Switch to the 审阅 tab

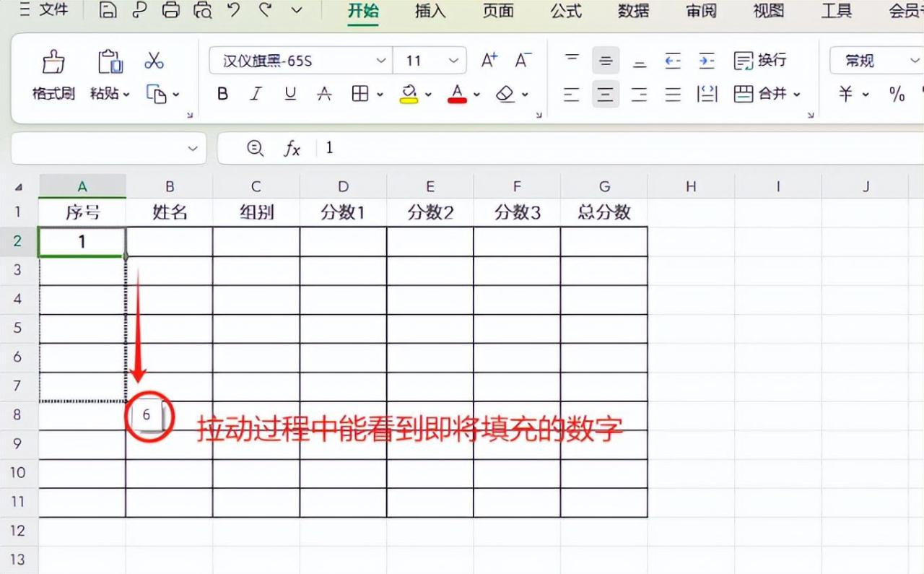pos(701,11)
